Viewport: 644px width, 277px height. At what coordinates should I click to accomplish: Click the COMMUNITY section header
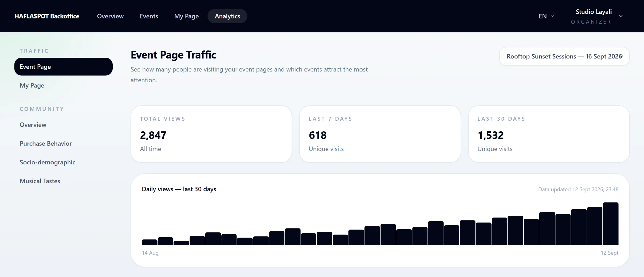click(x=42, y=109)
